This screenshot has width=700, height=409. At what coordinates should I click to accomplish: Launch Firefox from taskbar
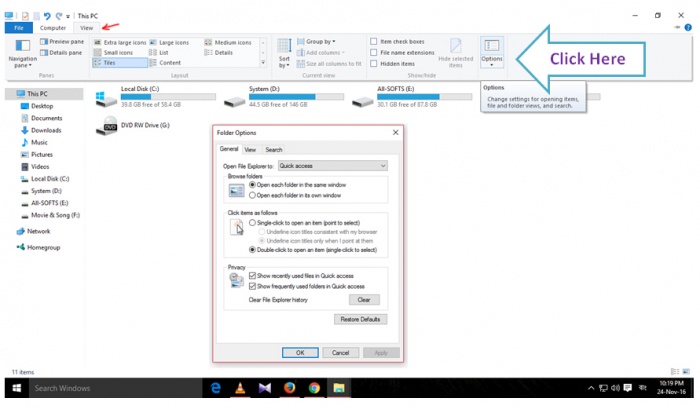pos(289,388)
